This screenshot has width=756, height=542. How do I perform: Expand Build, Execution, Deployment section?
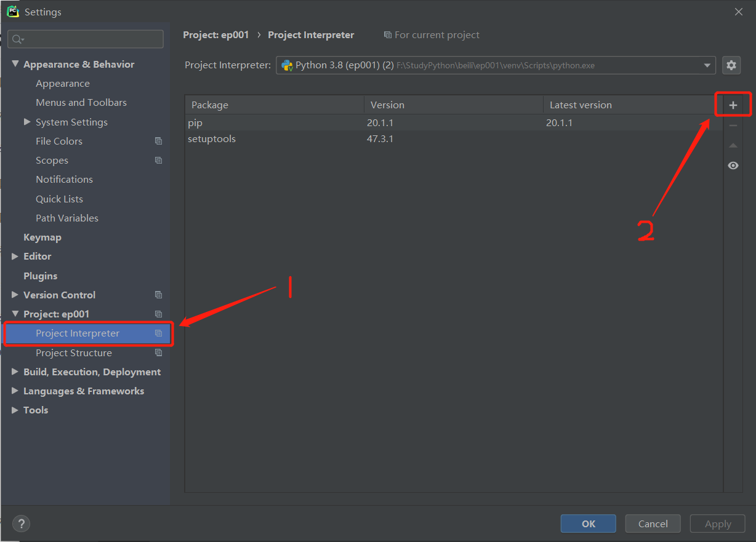pos(15,372)
